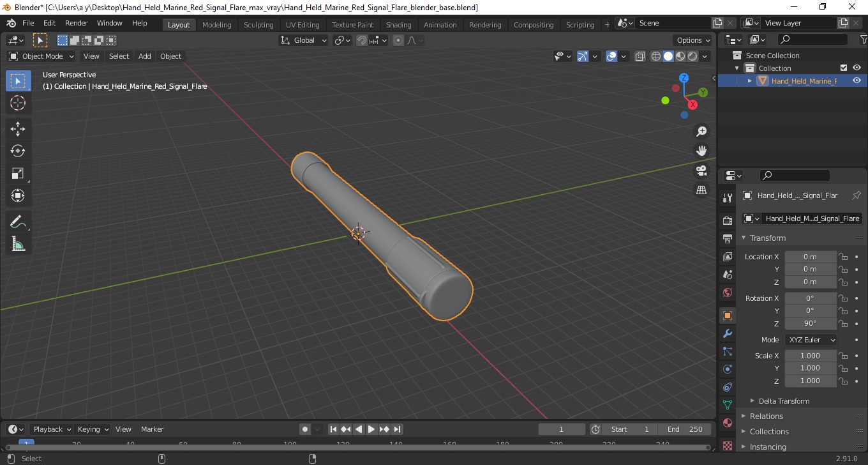Toggle the snap magnet button
This screenshot has width=868, height=465.
(x=362, y=40)
